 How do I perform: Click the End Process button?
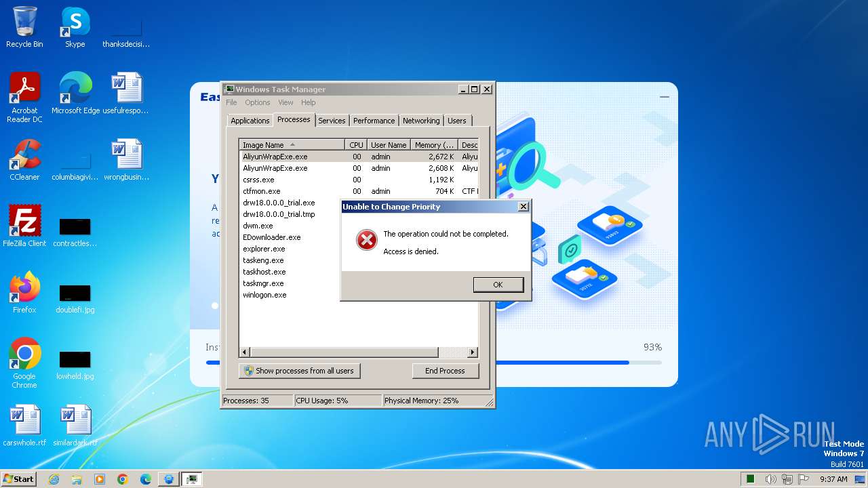446,371
